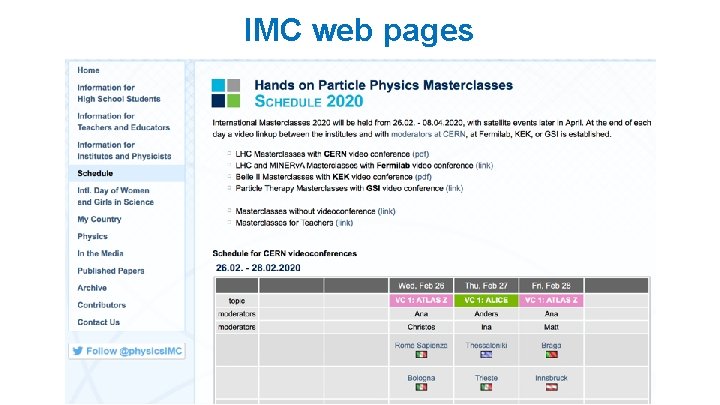This screenshot has height=405, width=720.
Task: Click the Portuguese flag under Braga
Action: click(551, 354)
